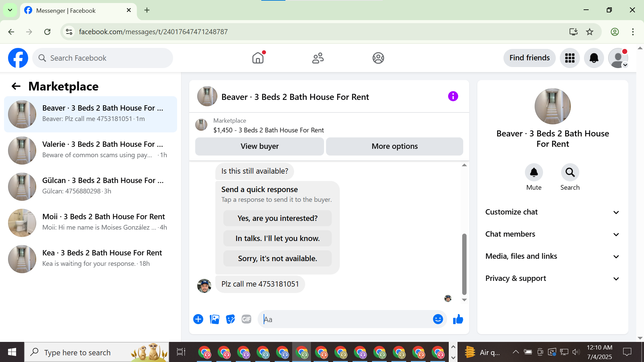This screenshot has width=644, height=362.
Task: Click the sticker picker icon
Action: (230, 319)
